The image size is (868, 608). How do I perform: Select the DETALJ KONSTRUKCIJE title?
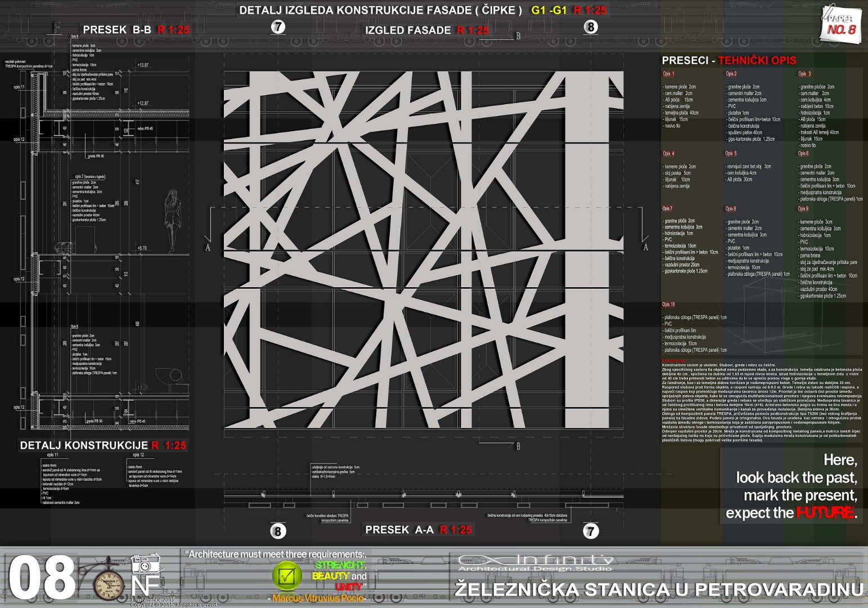tap(102, 445)
